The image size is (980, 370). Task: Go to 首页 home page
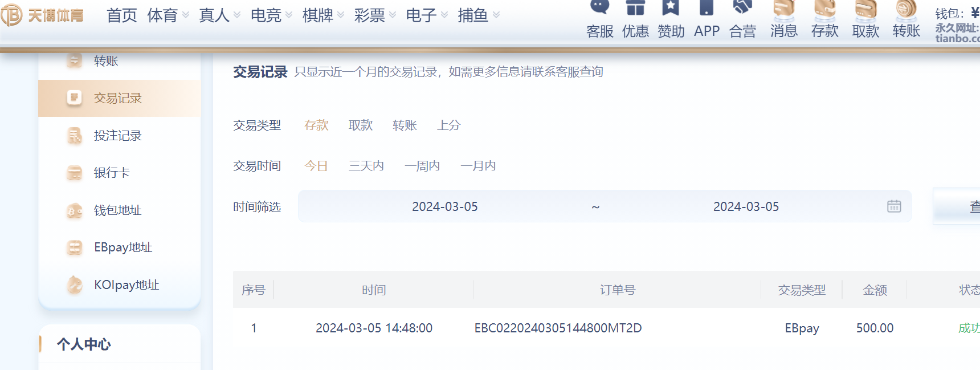click(122, 15)
